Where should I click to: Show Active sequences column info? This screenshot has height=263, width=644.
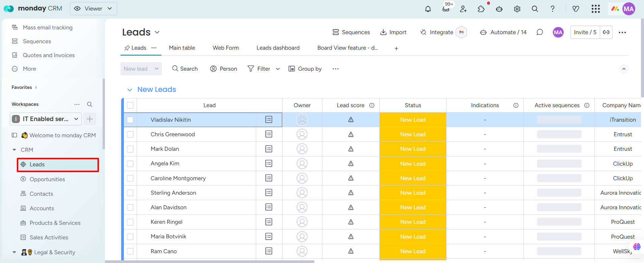tap(587, 105)
